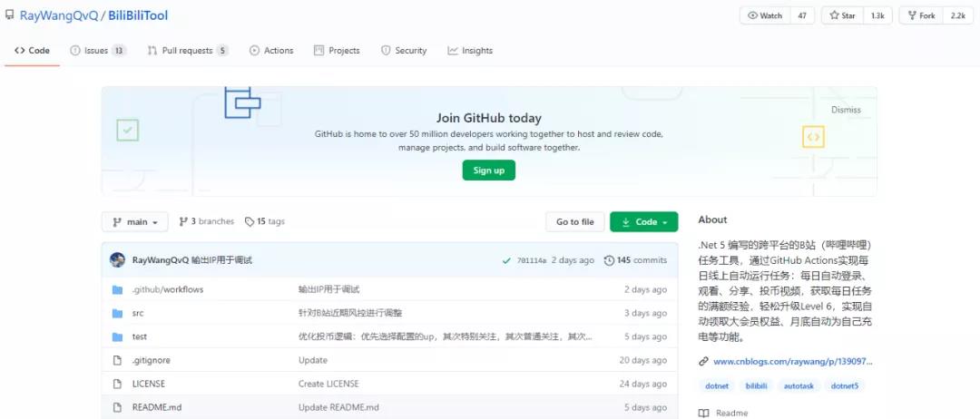Open the Update README.md commit message
The height and width of the screenshot is (419, 980).
click(x=338, y=408)
